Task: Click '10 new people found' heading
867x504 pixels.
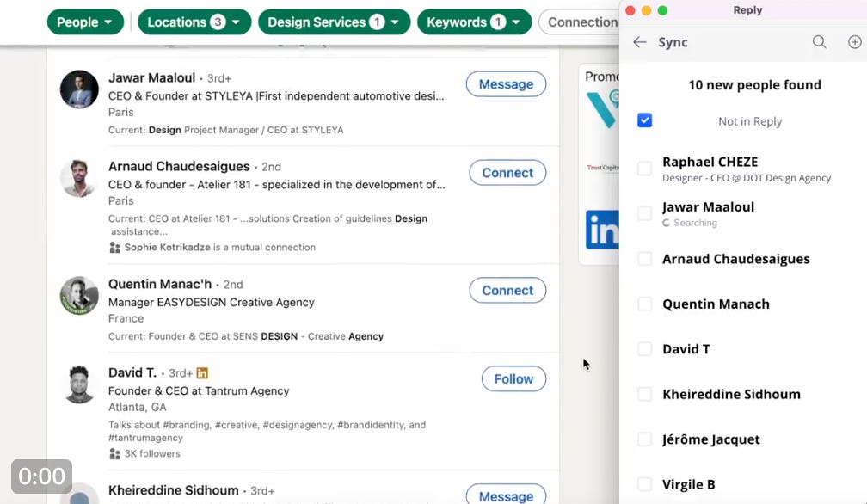Action: point(755,85)
